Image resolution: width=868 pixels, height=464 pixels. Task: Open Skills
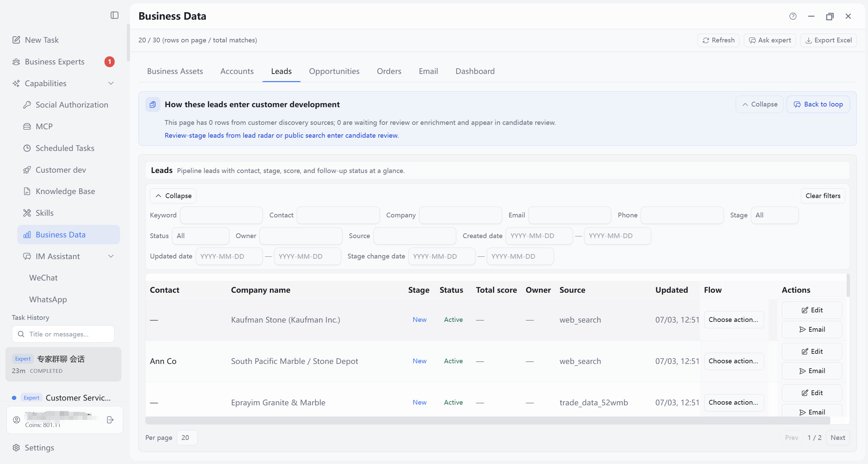click(44, 213)
